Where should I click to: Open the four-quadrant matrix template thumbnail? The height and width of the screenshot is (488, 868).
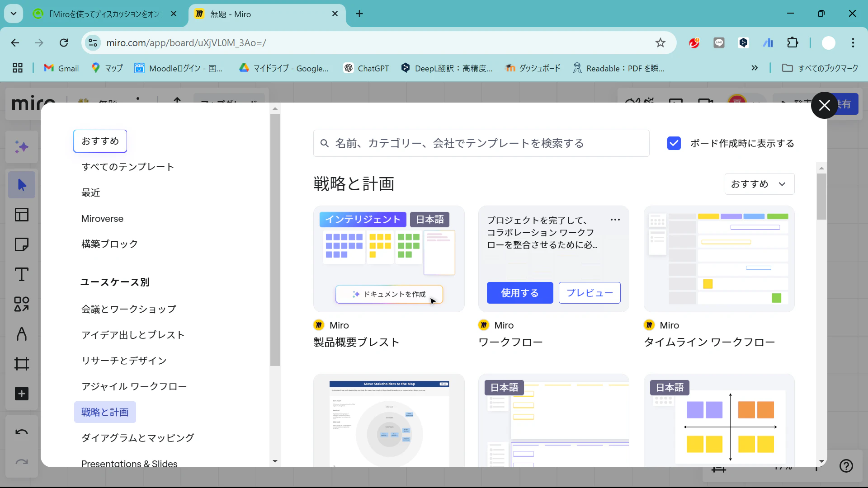coord(719,421)
